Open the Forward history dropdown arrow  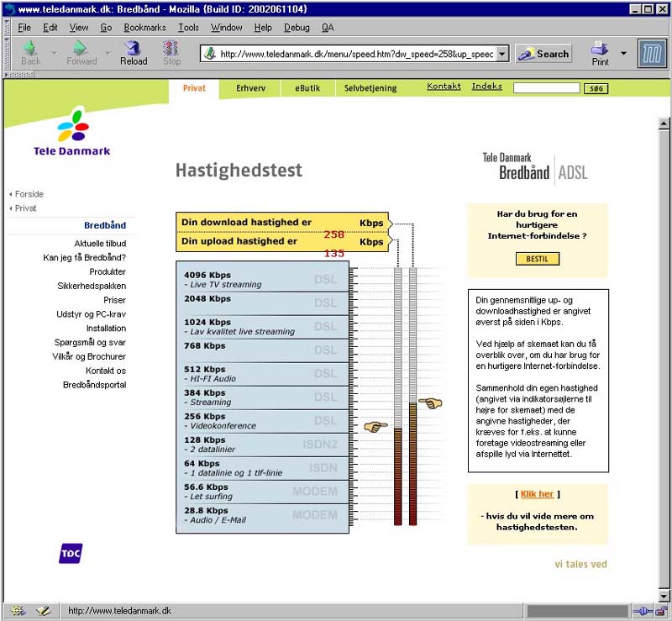(104, 53)
